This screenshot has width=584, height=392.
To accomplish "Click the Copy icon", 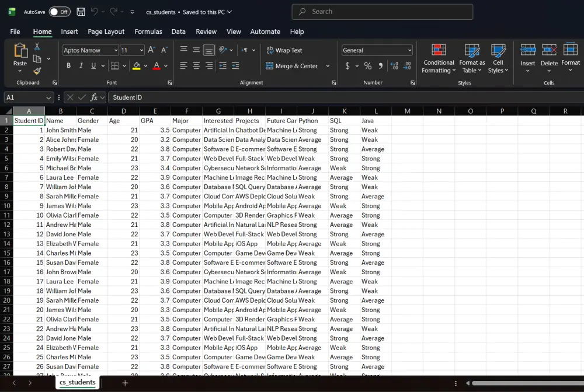I will click(37, 59).
